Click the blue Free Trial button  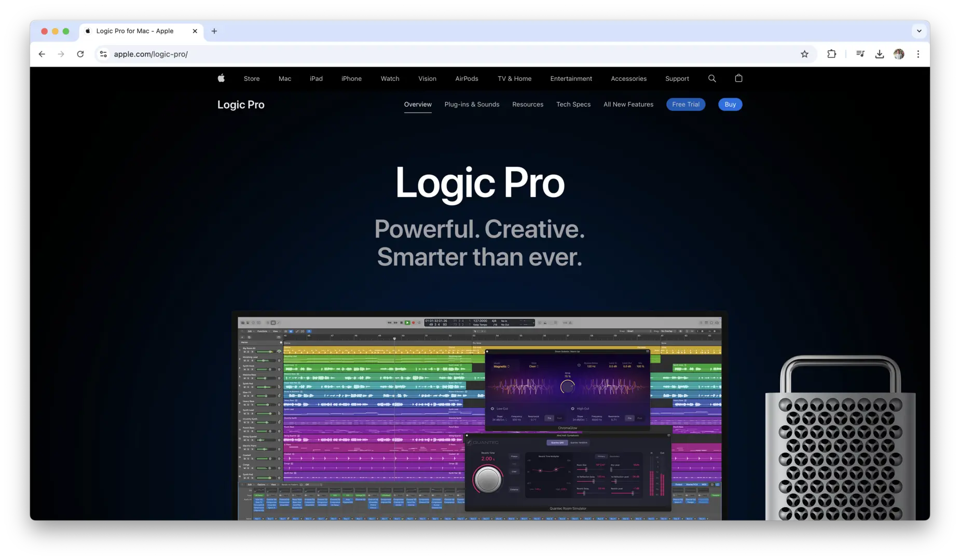pos(685,104)
